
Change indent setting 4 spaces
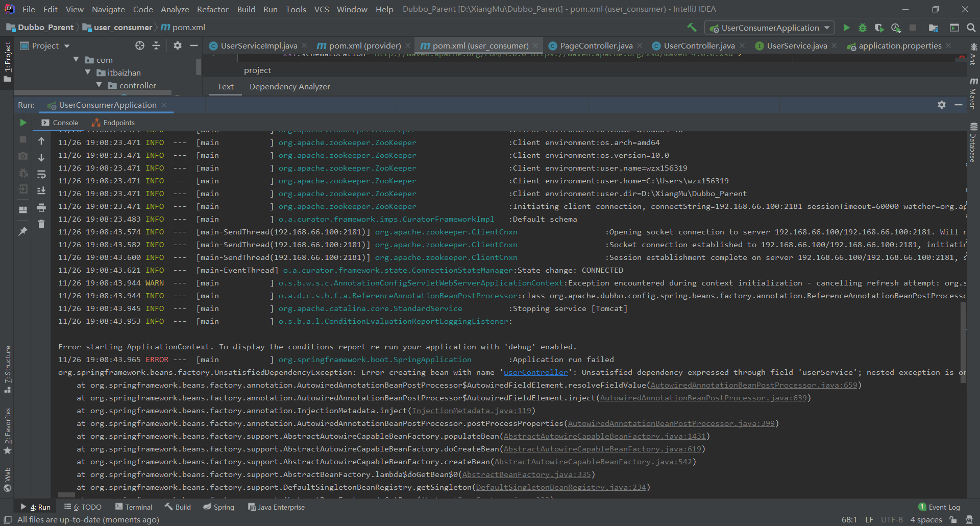[926, 519]
